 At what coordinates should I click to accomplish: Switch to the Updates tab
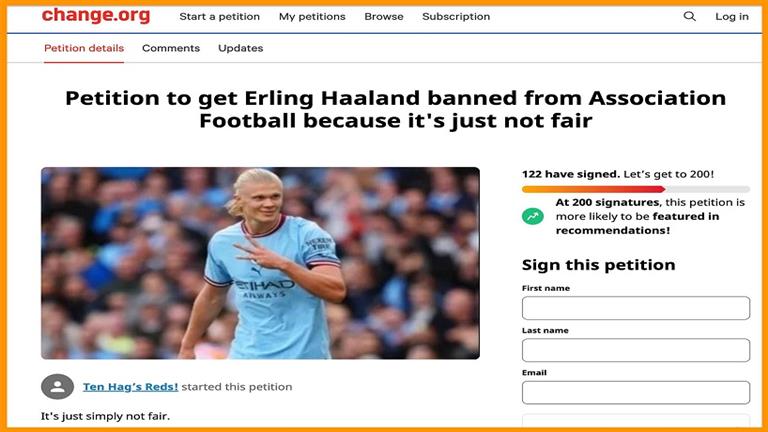tap(240, 48)
